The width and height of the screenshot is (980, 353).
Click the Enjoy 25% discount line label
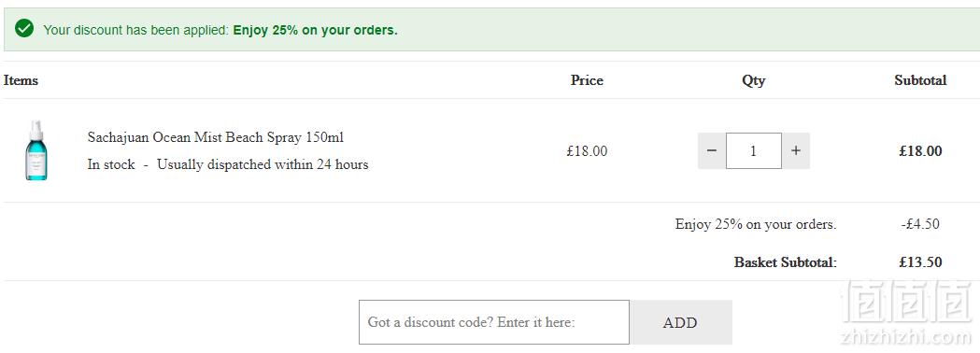pyautogui.click(x=756, y=224)
